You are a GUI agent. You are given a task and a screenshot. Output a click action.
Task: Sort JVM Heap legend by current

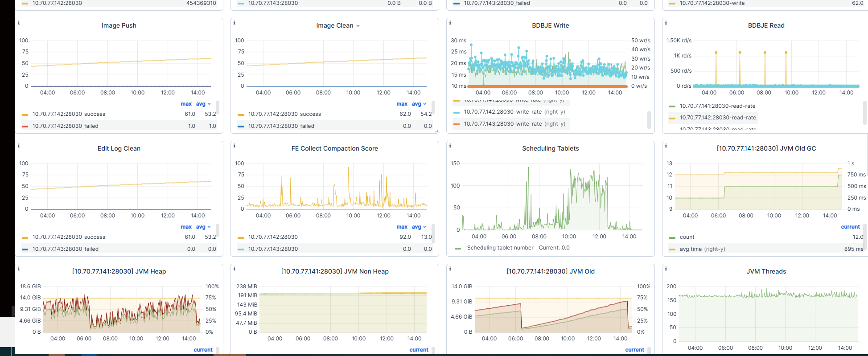[203, 350]
